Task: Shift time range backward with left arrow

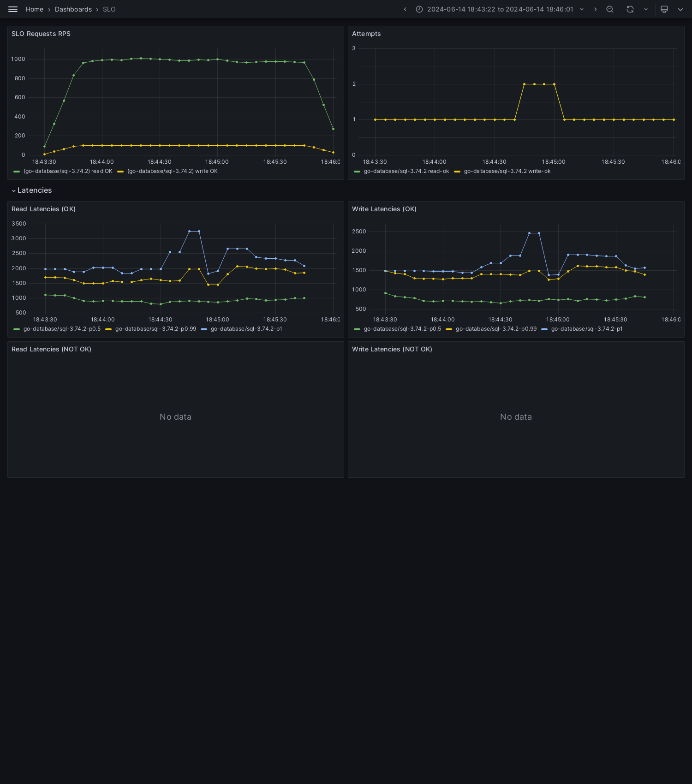Action: coord(405,9)
